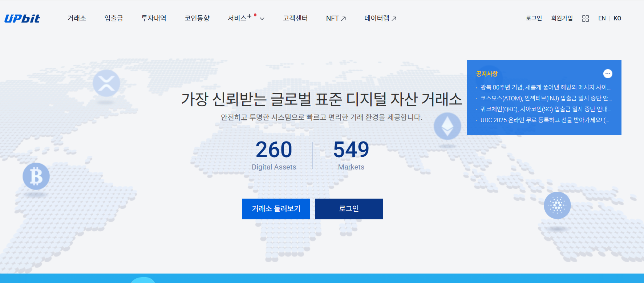The image size is (644, 283).
Task: Open the NFT external link
Action: pyautogui.click(x=336, y=18)
